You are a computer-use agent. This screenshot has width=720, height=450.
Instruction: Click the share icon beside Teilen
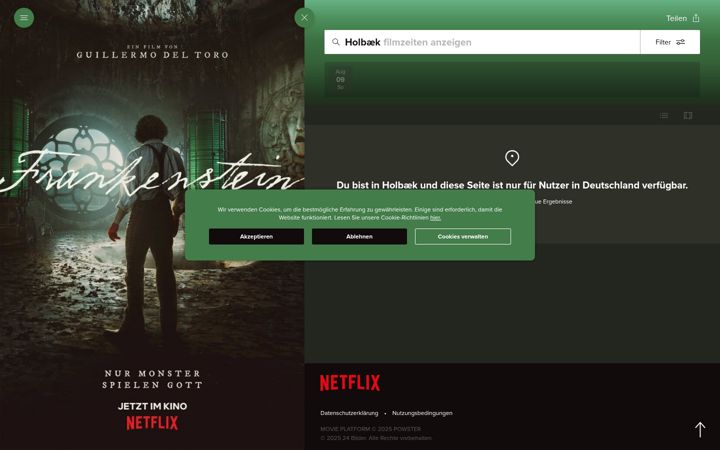(x=696, y=18)
